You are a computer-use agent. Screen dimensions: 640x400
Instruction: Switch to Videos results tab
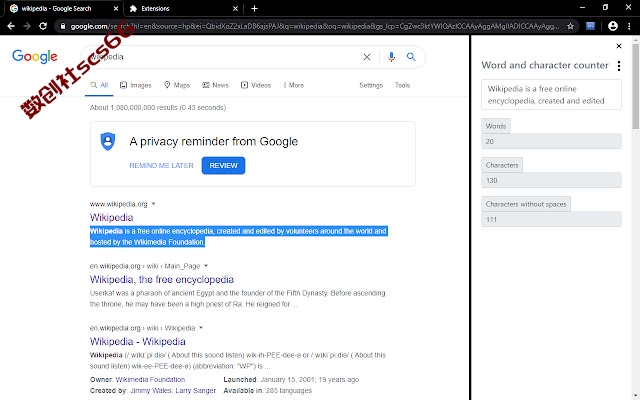point(256,85)
